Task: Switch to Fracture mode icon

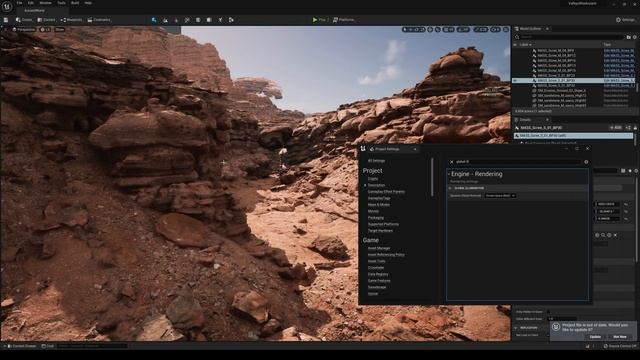Action: click(209, 20)
